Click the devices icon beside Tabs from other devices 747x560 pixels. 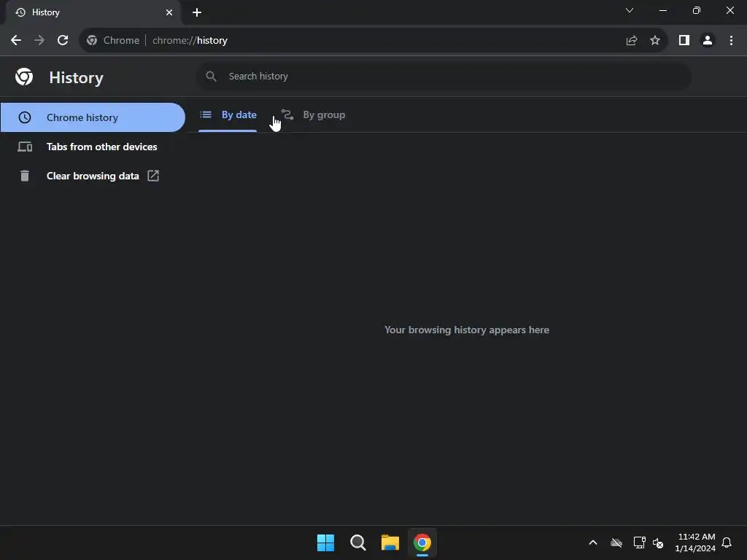click(x=25, y=147)
